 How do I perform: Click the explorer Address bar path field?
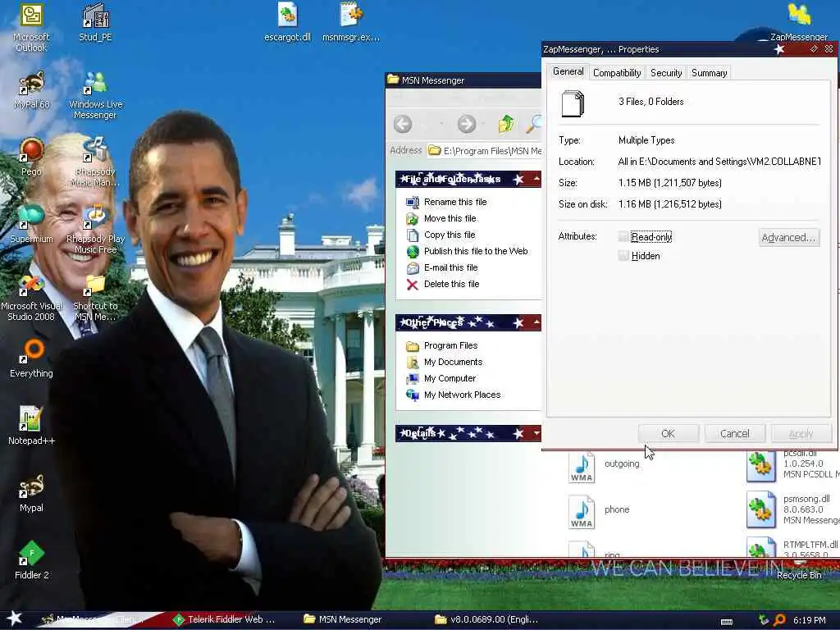pyautogui.click(x=484, y=151)
